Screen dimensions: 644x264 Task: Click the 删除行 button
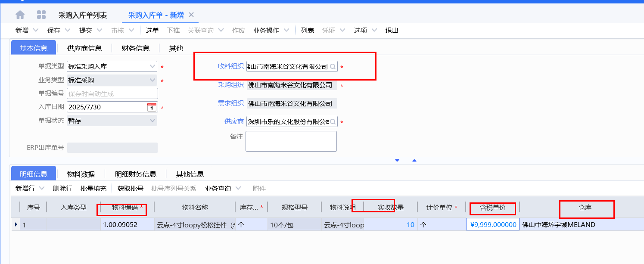(62, 188)
